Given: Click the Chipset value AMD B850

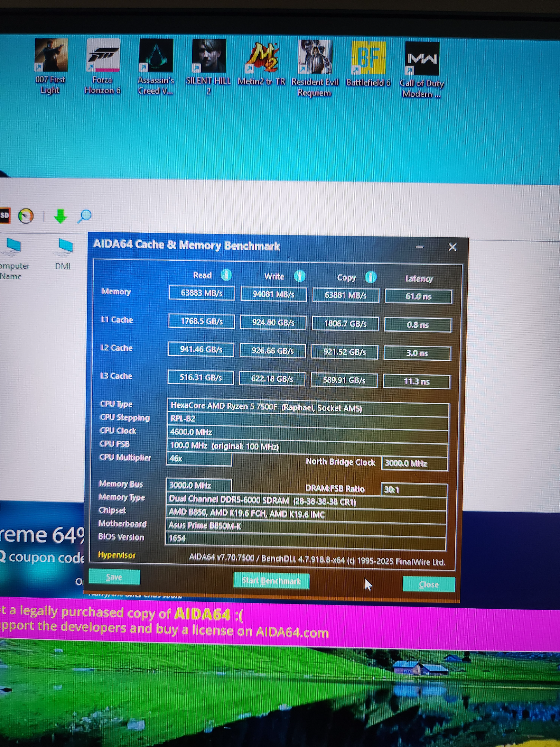Looking at the screenshot, I should (x=306, y=514).
